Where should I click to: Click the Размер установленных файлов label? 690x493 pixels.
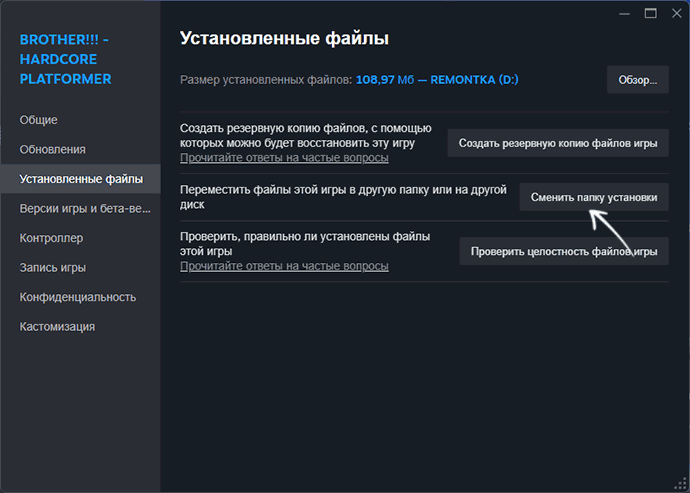pyautogui.click(x=266, y=80)
